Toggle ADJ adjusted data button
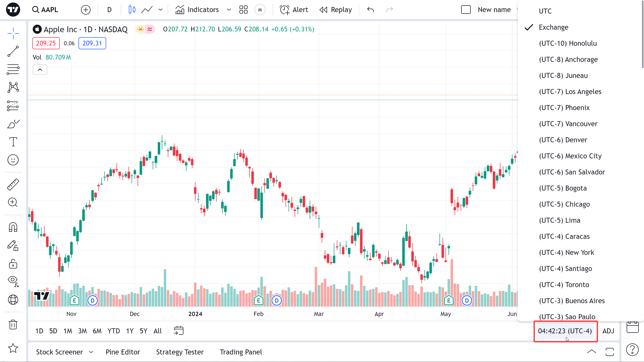644x362 pixels. pos(608,331)
